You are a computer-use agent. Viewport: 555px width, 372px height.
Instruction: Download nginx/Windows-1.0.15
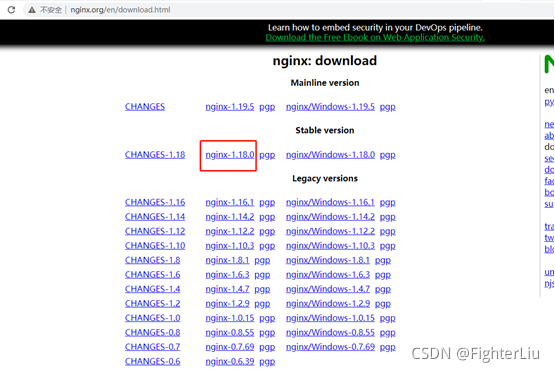(x=330, y=318)
